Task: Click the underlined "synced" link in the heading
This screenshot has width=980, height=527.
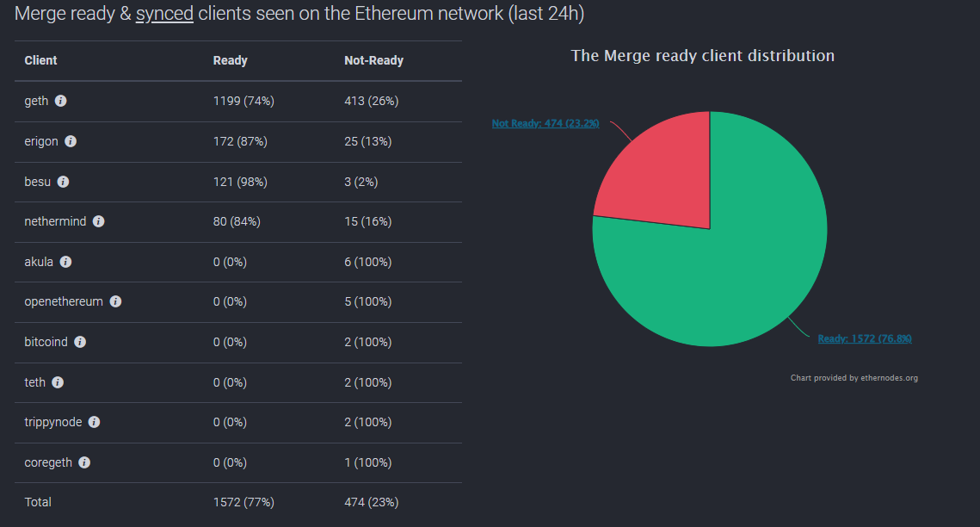Action: (x=164, y=14)
